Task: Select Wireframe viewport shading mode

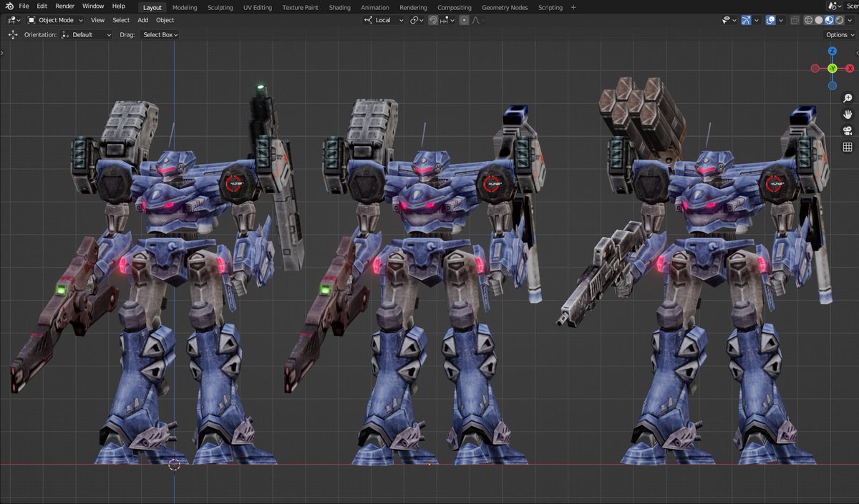Action: (x=808, y=19)
